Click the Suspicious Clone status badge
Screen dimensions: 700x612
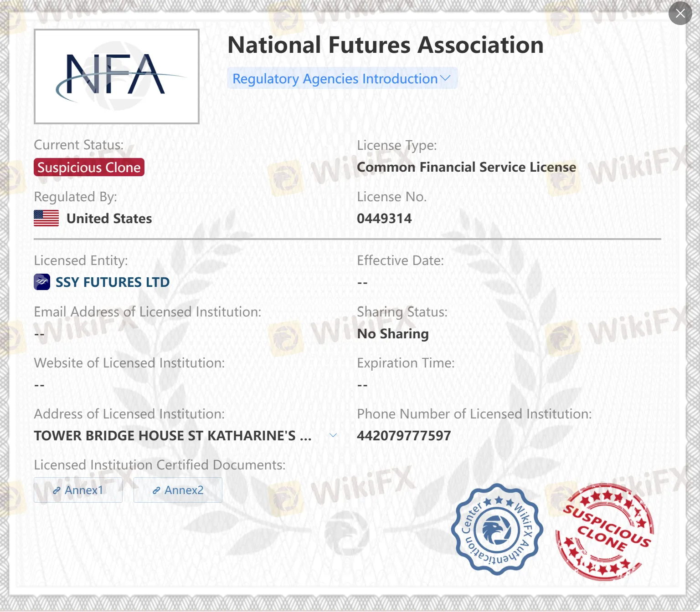[x=89, y=167]
